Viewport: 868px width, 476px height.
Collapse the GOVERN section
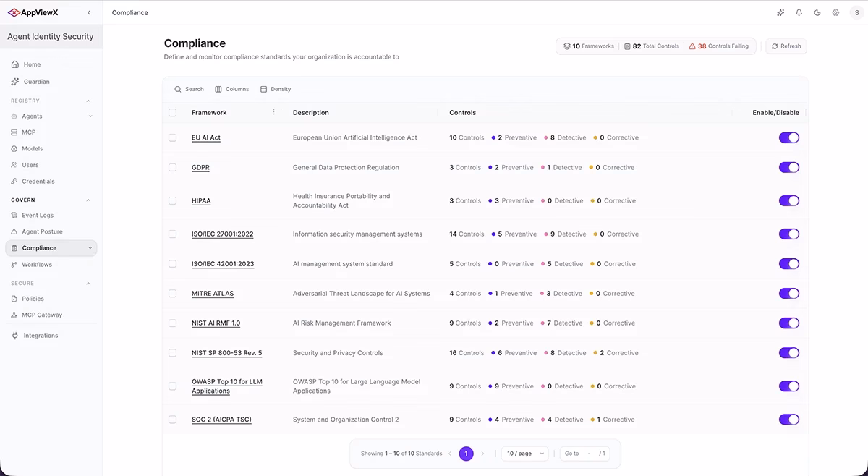[x=89, y=200]
